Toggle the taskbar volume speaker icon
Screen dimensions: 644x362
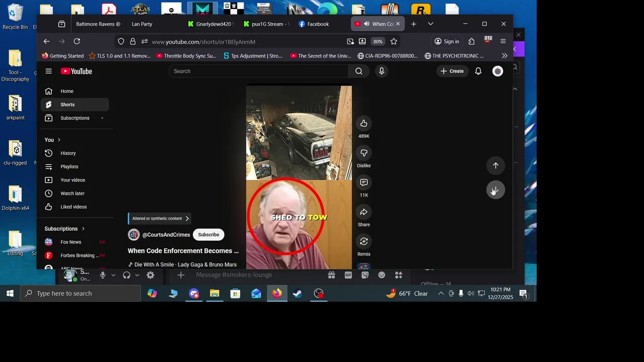(x=470, y=294)
